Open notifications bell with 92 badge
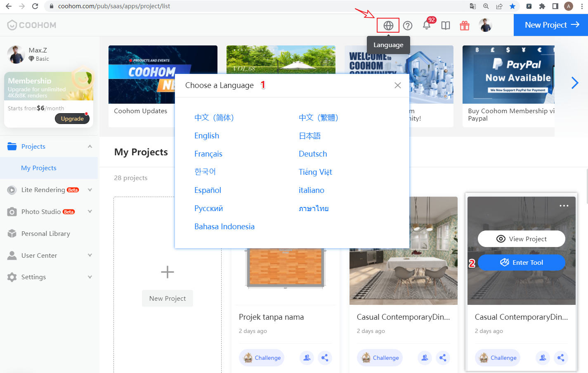588x373 pixels. 427,25
